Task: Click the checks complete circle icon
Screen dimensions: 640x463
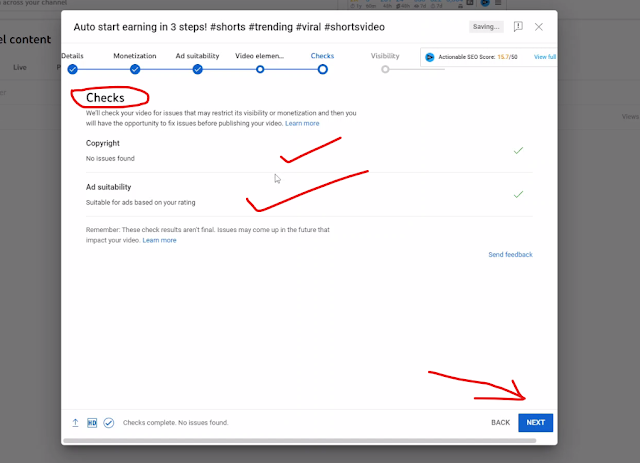Action: 109,423
